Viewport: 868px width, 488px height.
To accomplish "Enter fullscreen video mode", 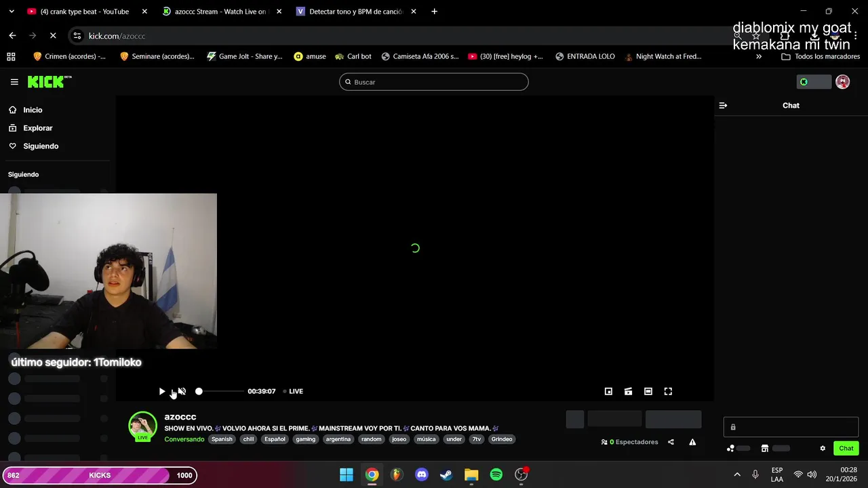I will [x=668, y=391].
